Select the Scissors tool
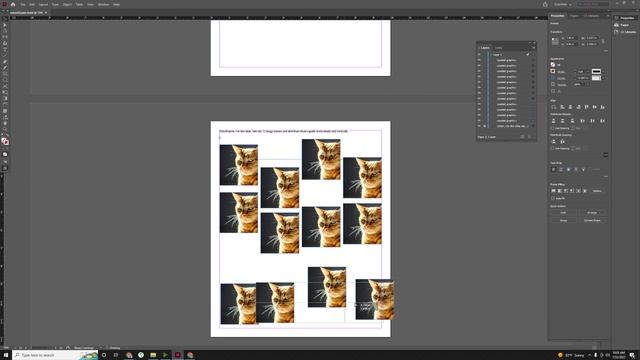This screenshot has height=360, width=640. (5, 86)
